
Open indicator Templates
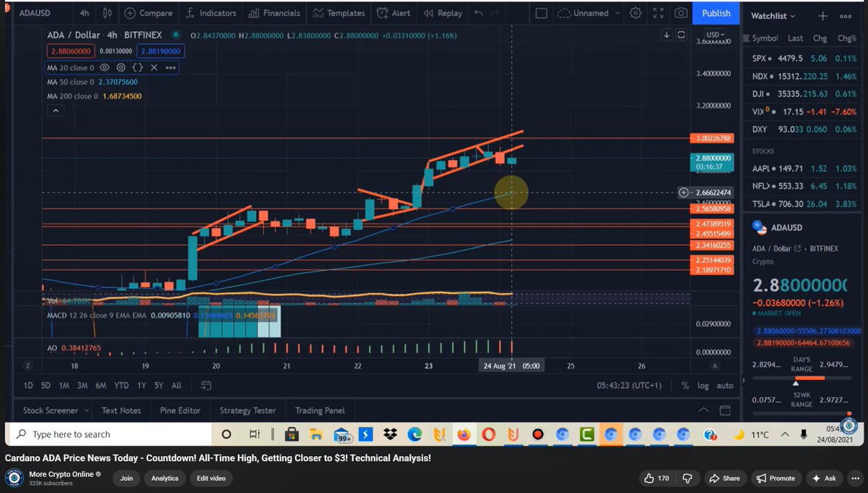click(x=339, y=13)
